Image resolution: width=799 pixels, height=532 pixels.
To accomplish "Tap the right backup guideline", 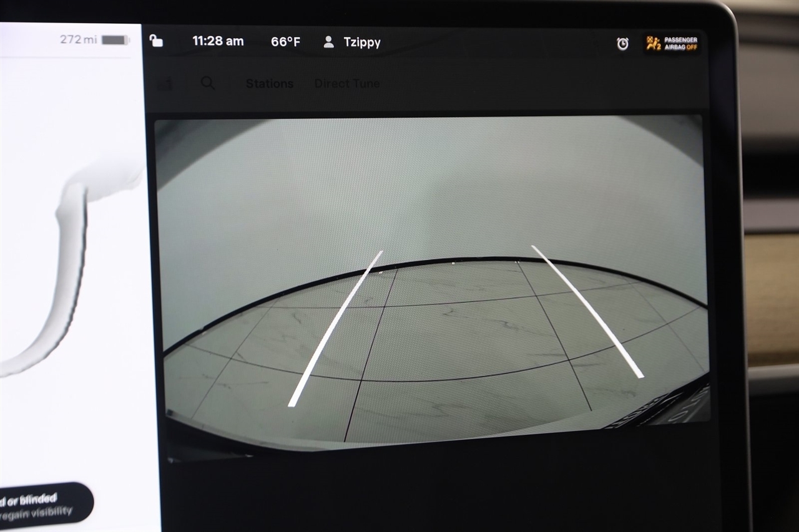I will [587, 311].
